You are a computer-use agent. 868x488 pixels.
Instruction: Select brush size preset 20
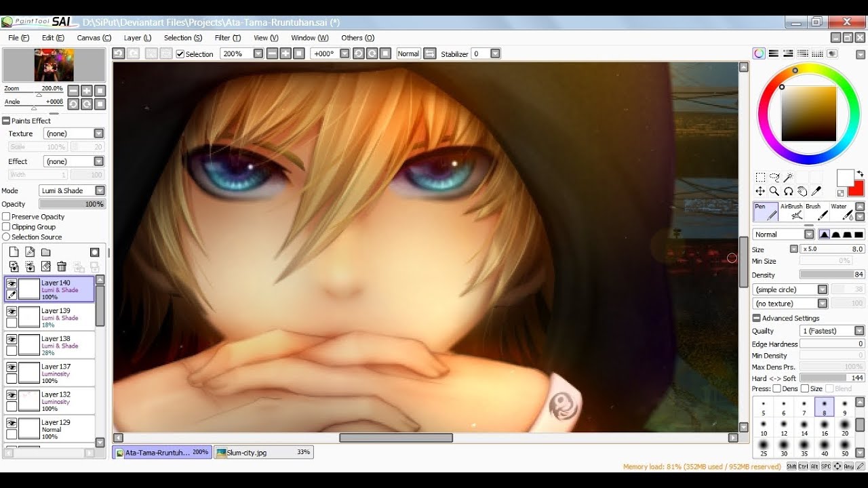pos(844,427)
